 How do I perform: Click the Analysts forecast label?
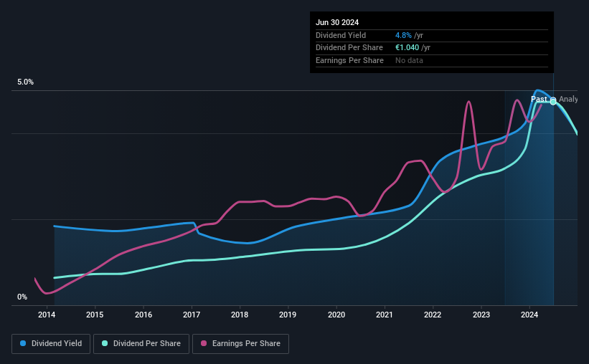568,99
